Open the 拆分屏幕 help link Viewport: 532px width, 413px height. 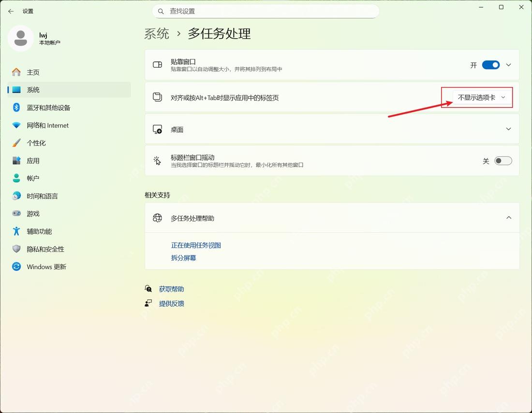tap(183, 258)
